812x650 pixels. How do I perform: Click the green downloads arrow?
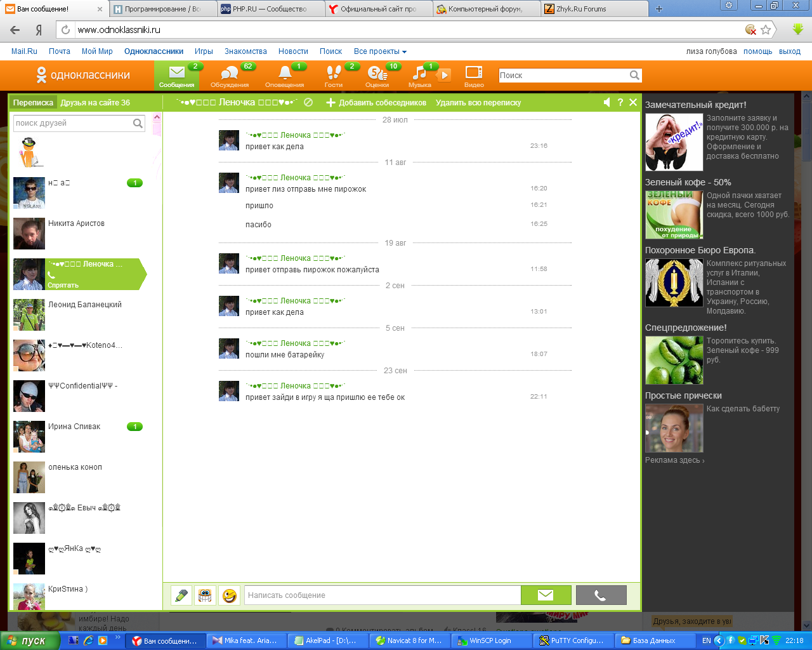(798, 29)
